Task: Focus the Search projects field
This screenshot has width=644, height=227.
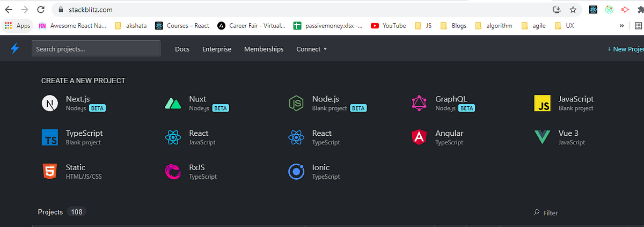Action: click(96, 49)
